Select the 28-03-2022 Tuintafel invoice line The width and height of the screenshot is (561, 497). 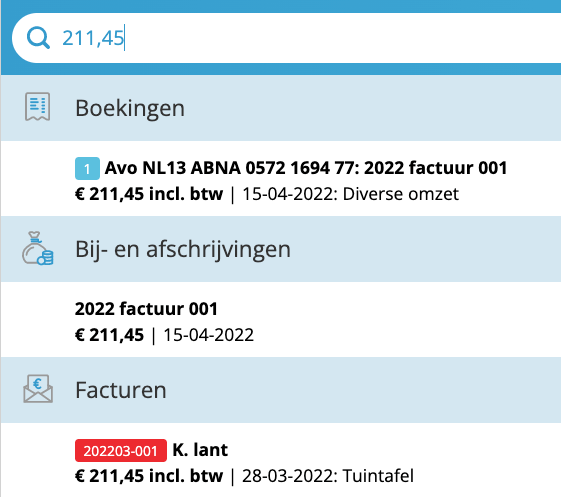click(x=244, y=476)
